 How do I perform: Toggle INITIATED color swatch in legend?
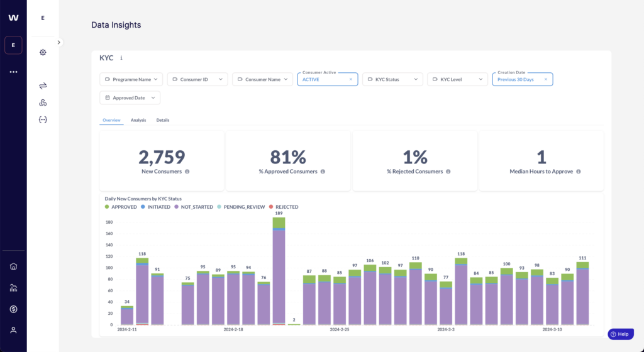click(143, 207)
